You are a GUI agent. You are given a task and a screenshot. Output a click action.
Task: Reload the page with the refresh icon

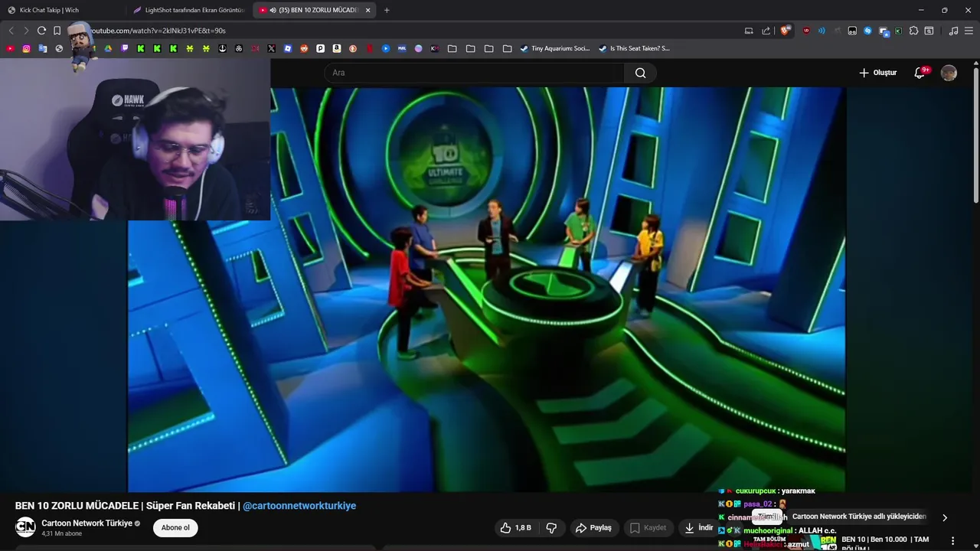tap(41, 31)
